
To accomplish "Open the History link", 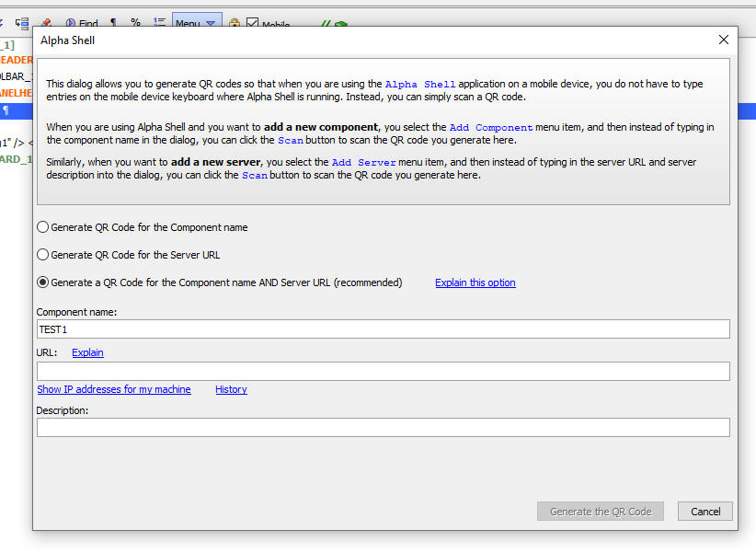I will click(x=231, y=389).
